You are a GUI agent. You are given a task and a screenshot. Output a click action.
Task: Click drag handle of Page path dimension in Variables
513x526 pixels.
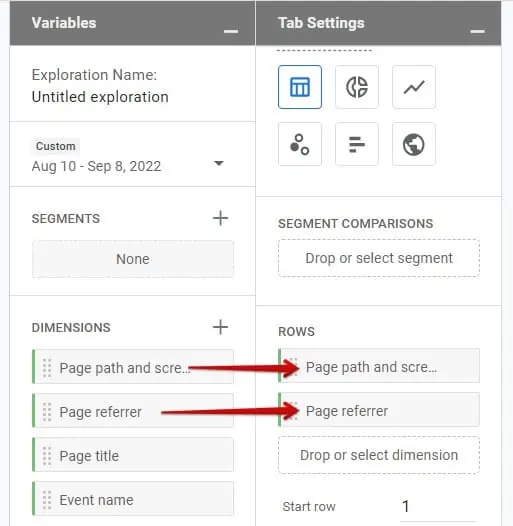click(x=47, y=368)
